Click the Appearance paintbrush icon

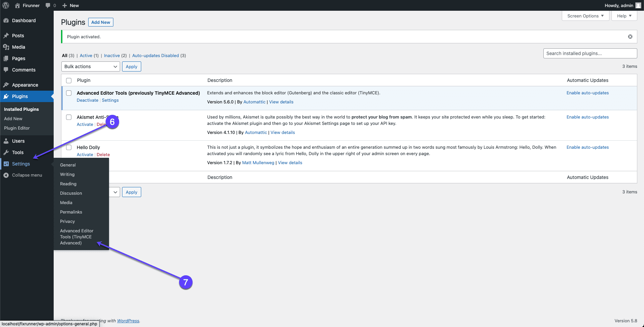click(x=6, y=85)
